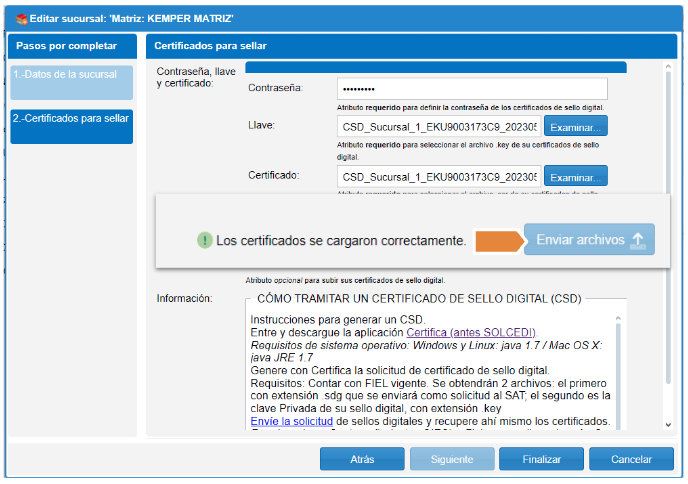
Task: Open the Envíe la solicitud link
Action: tap(291, 422)
